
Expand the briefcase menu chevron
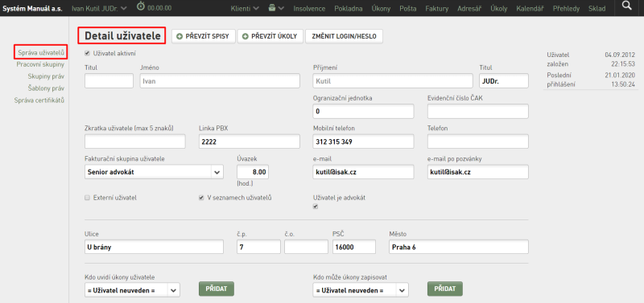(x=281, y=8)
